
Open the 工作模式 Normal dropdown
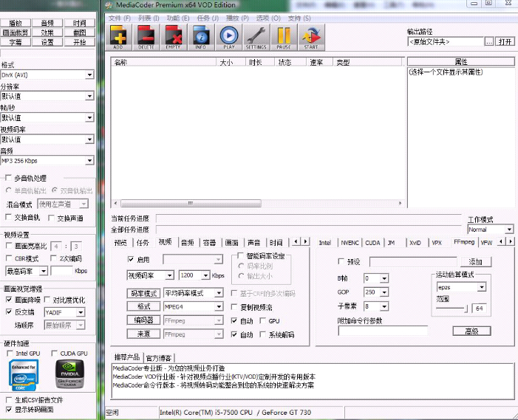point(509,230)
